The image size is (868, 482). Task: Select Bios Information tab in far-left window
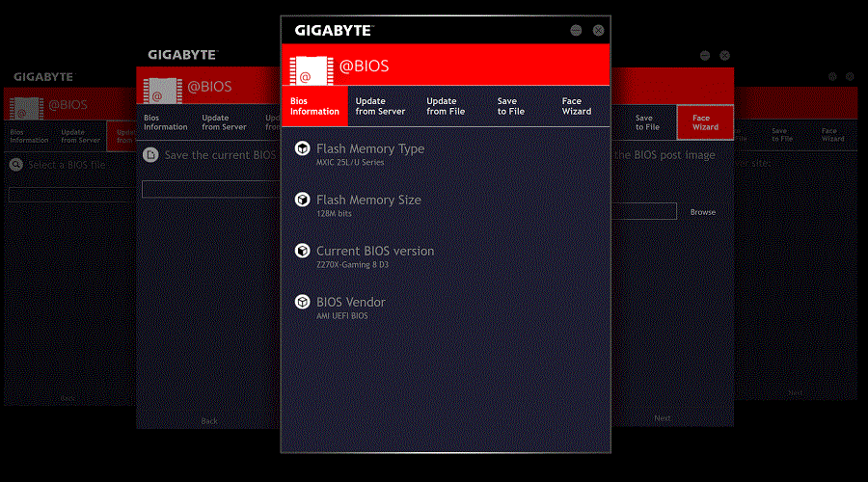pos(29,136)
